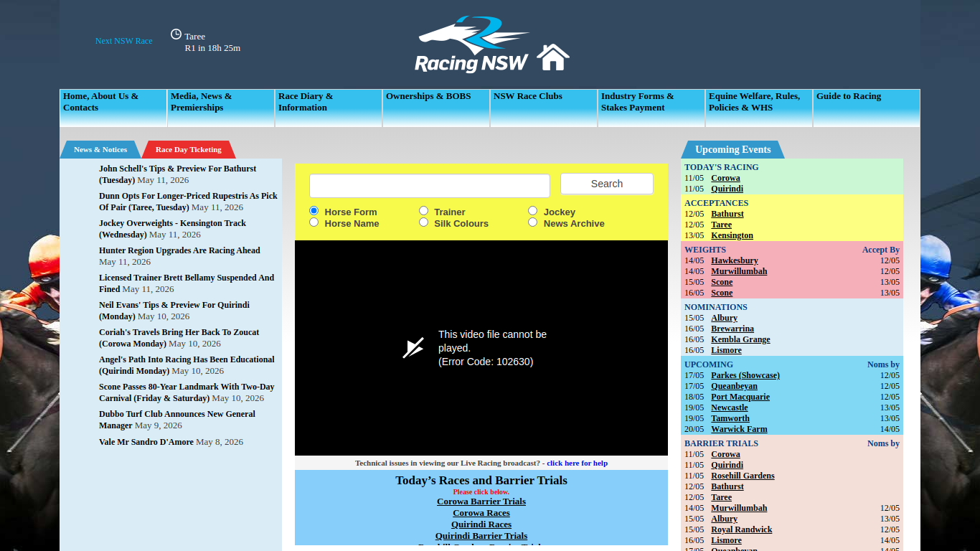Screen dimensions: 980x551
Task: Open Corowa under Today's Racing
Action: click(725, 178)
